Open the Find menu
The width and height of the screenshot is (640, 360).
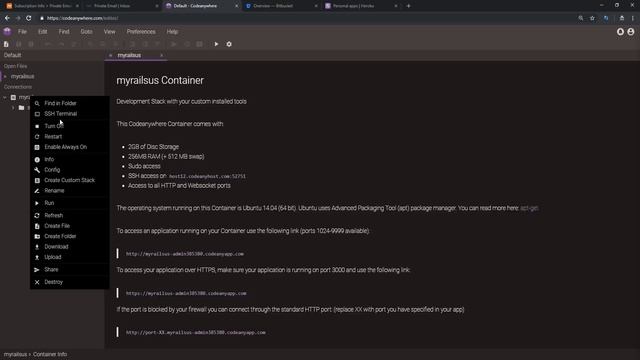[x=64, y=31]
